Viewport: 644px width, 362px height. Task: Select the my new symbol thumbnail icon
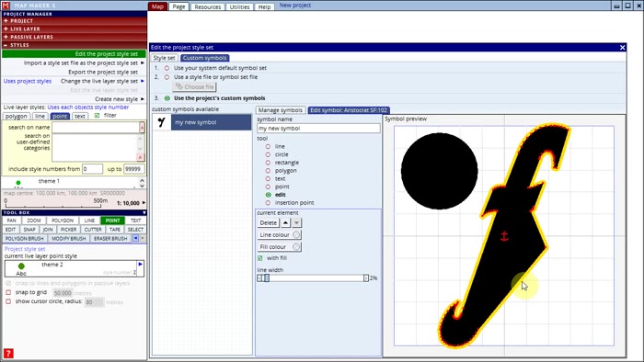click(x=162, y=122)
